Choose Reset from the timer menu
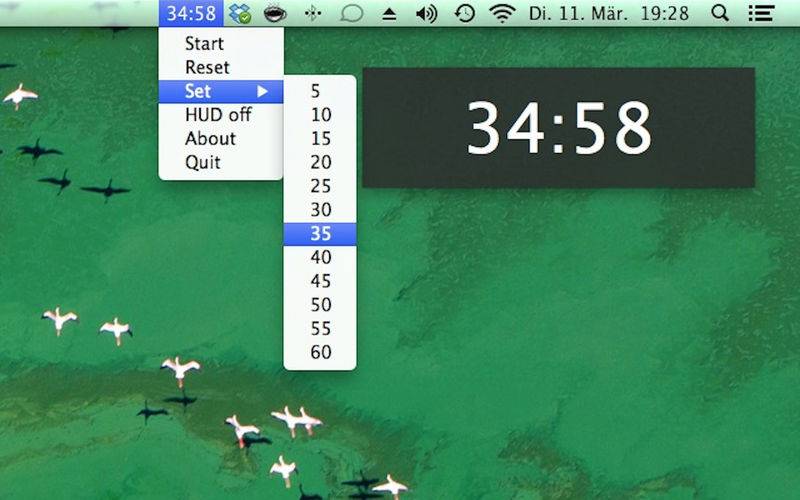This screenshot has width=800, height=500. click(x=221, y=67)
